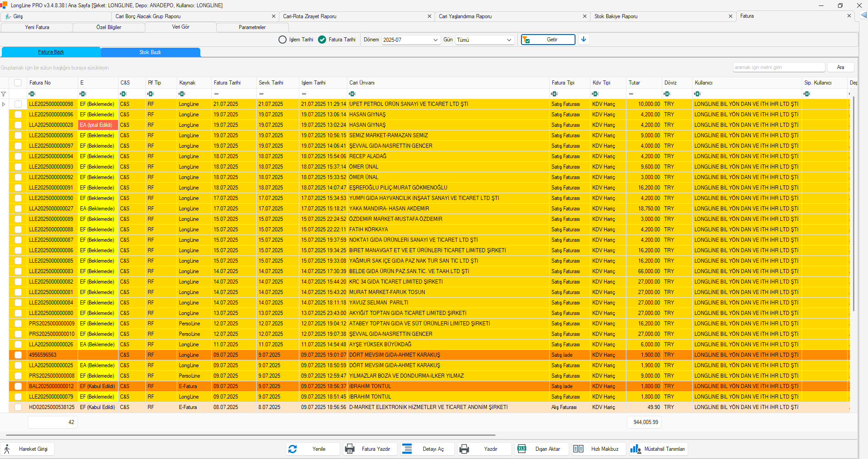The image size is (868, 459).
Task: Select the Fatura Tarihi radio option
Action: [x=322, y=40]
